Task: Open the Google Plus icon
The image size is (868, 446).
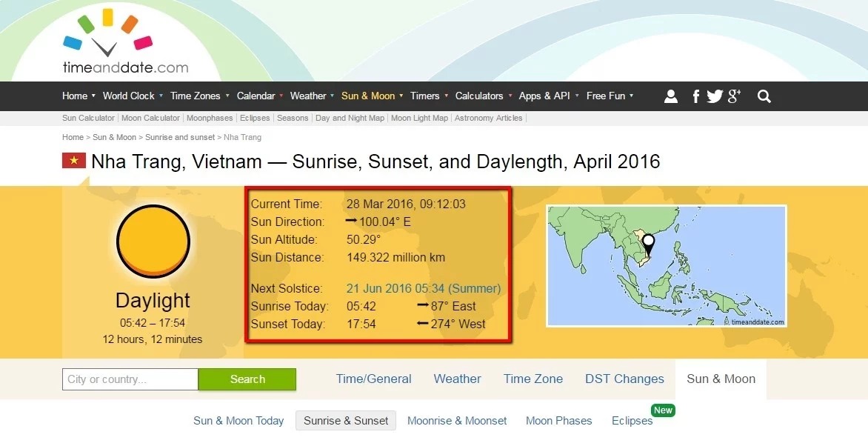Action: click(x=734, y=96)
